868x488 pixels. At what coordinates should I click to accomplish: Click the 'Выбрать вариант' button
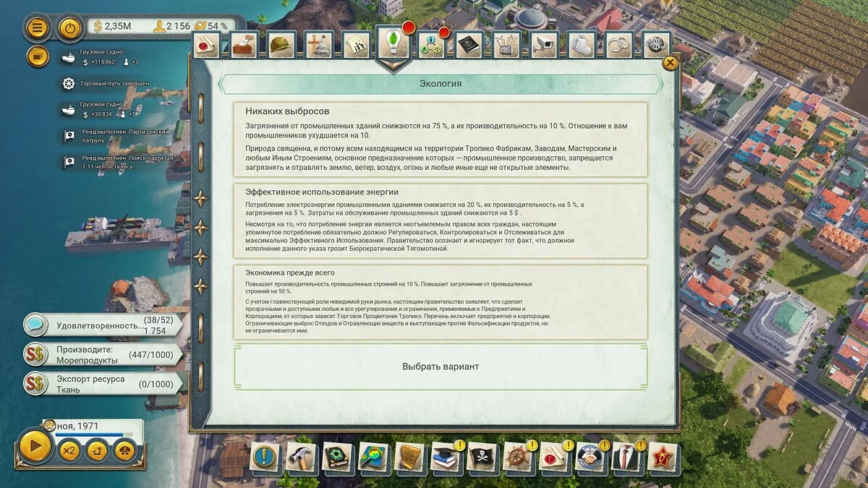click(x=441, y=367)
